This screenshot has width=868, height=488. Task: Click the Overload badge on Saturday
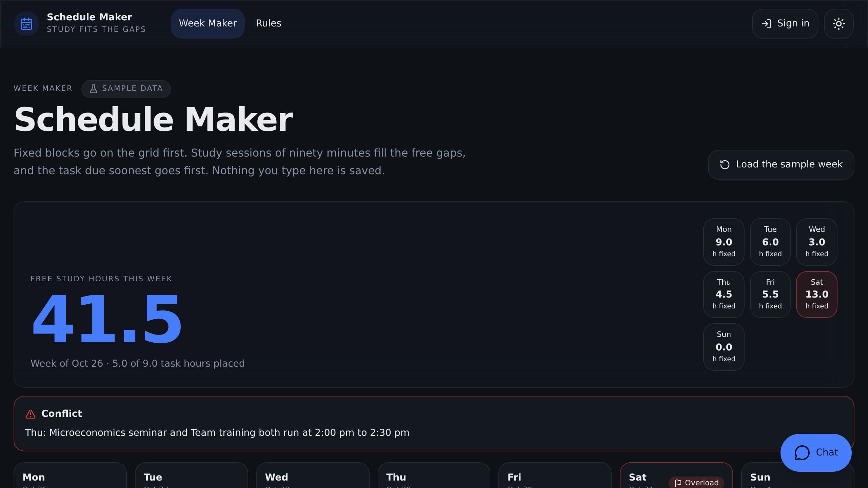(x=696, y=483)
